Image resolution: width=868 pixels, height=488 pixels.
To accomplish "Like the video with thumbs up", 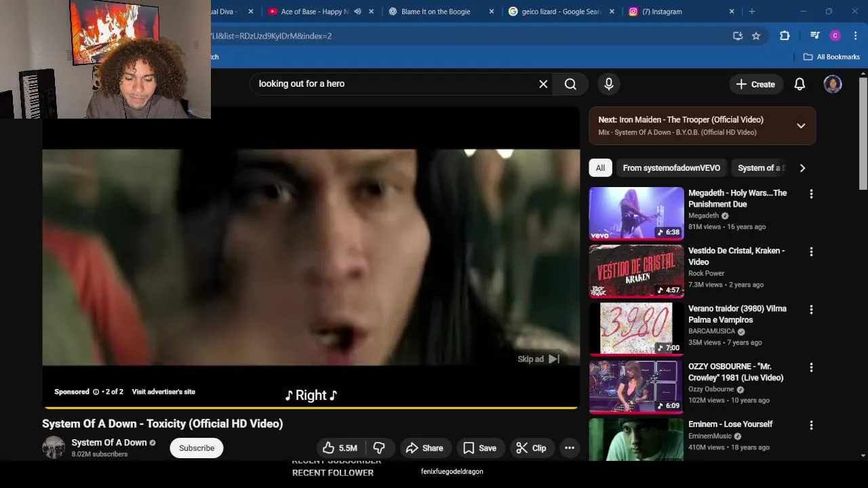I will coord(340,448).
